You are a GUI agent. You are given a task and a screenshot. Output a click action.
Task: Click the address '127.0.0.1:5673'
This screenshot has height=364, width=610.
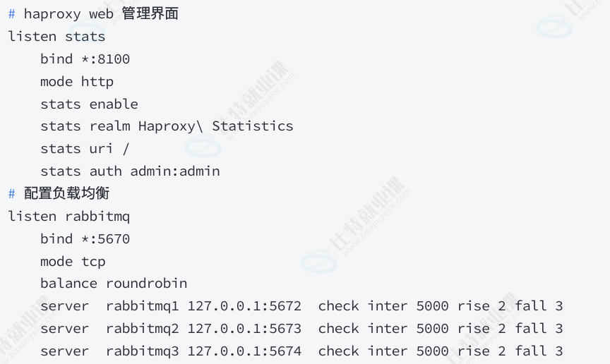pyautogui.click(x=244, y=329)
